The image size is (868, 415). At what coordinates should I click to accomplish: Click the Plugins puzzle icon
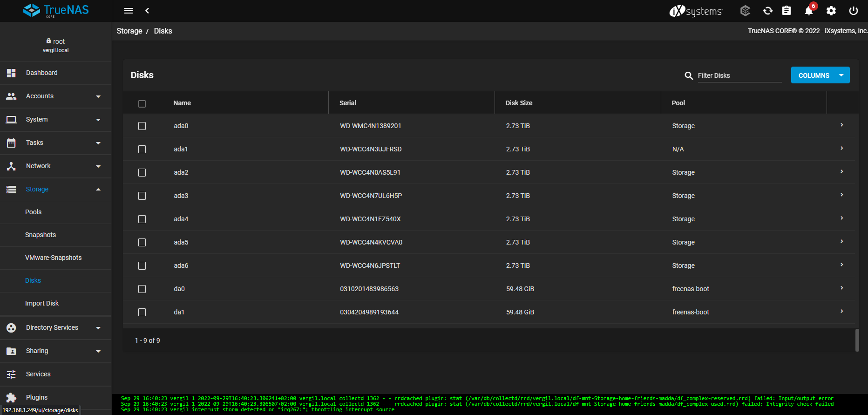tap(11, 398)
